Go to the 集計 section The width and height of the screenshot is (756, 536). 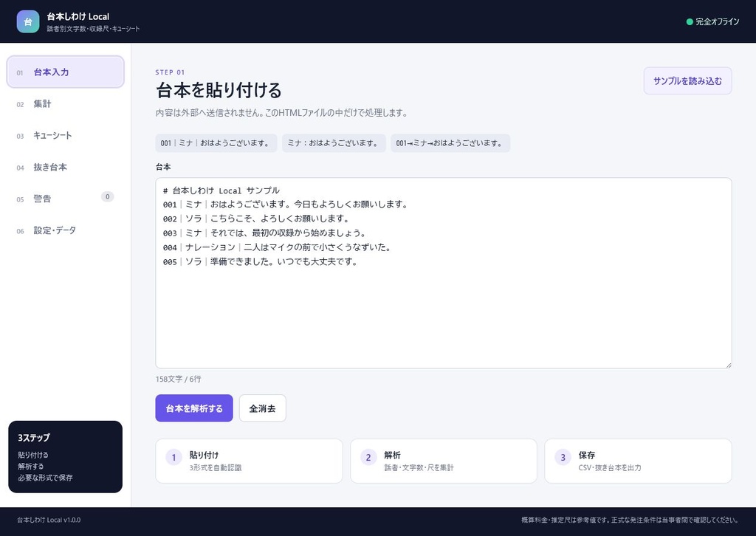(66, 103)
